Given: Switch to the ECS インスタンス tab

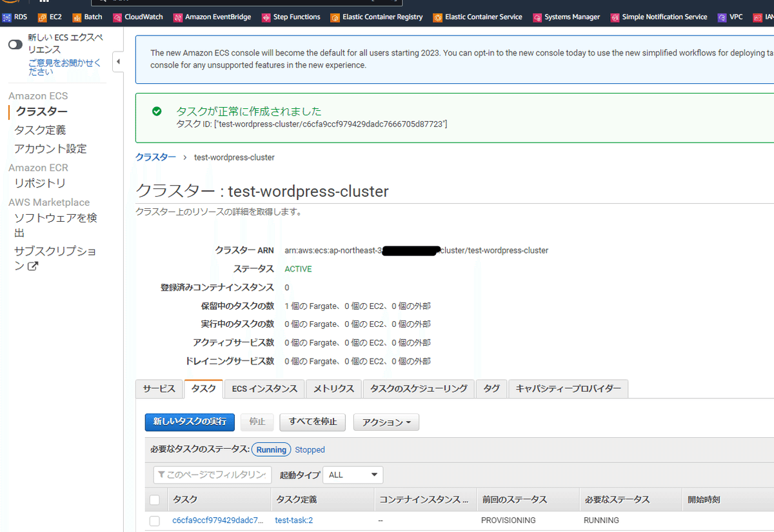Looking at the screenshot, I should [x=264, y=389].
